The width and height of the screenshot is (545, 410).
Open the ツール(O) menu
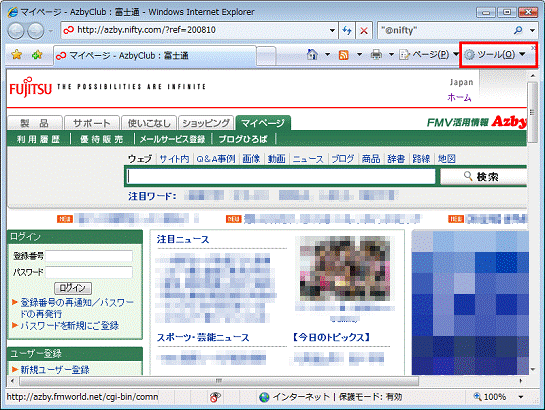point(495,55)
